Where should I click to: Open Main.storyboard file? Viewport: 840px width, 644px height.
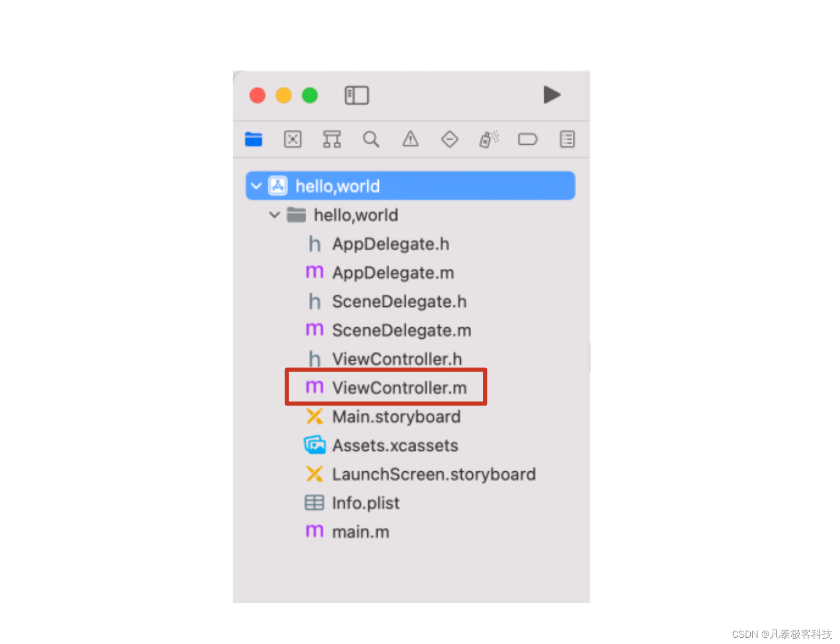pyautogui.click(x=383, y=416)
